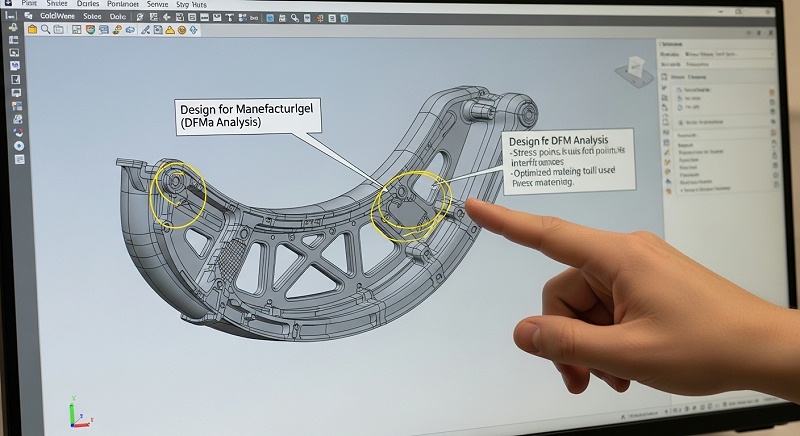Click the colored tiles icon in left sidebar
800x436 pixels.
pos(17,106)
